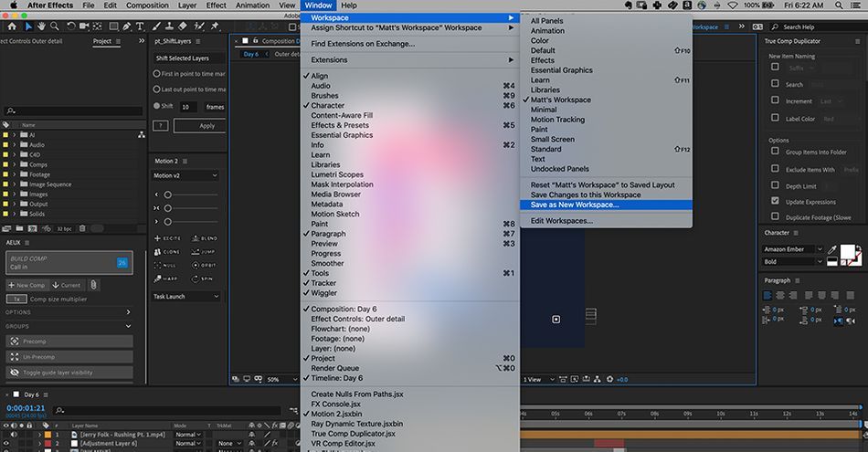Select Render Queue from Window menu
Viewport: 868px width, 452px height.
coord(410,369)
